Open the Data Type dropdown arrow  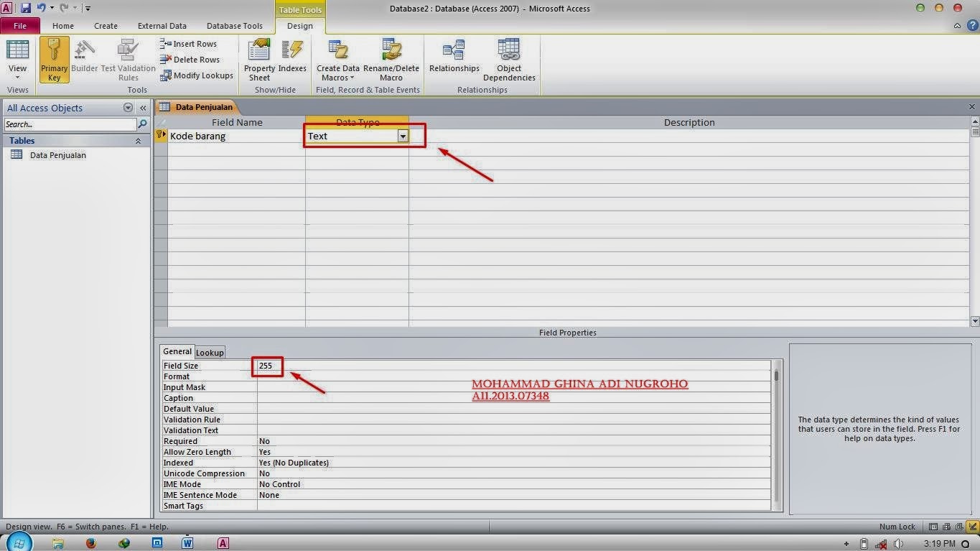(403, 136)
